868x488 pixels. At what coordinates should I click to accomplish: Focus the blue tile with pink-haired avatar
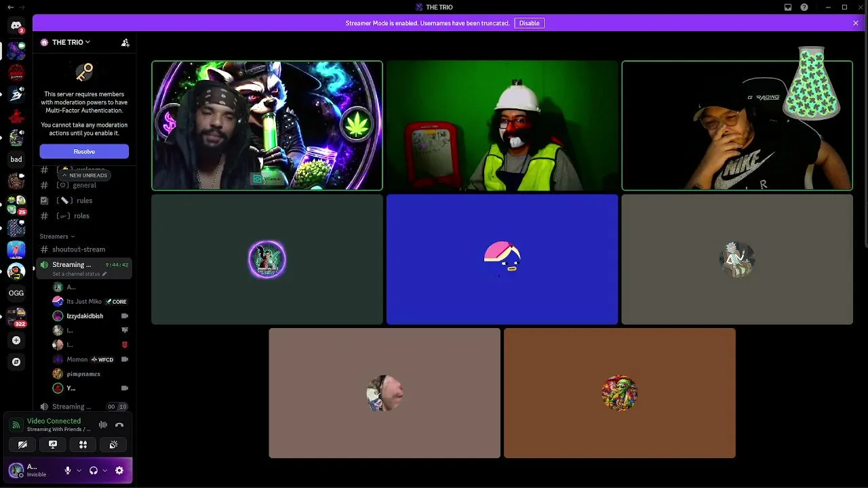tap(502, 260)
